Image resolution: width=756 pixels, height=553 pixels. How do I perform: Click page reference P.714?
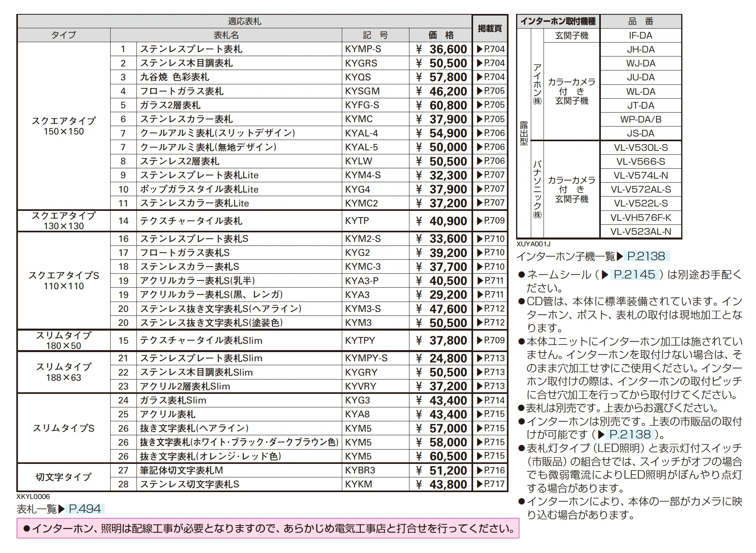[x=490, y=400]
